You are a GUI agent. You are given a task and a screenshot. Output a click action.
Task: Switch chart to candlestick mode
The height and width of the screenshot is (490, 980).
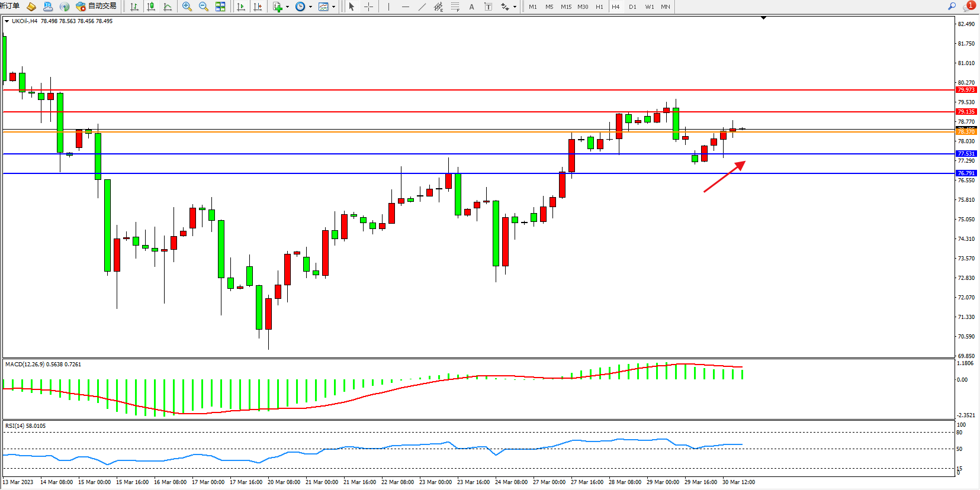click(151, 7)
